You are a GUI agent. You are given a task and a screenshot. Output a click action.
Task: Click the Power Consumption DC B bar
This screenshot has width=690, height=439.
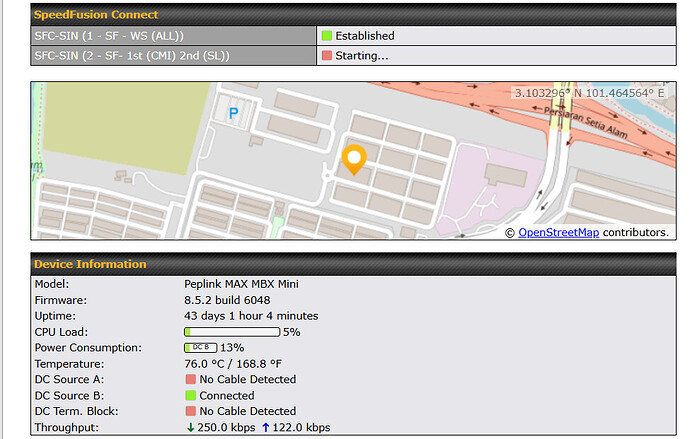(201, 348)
